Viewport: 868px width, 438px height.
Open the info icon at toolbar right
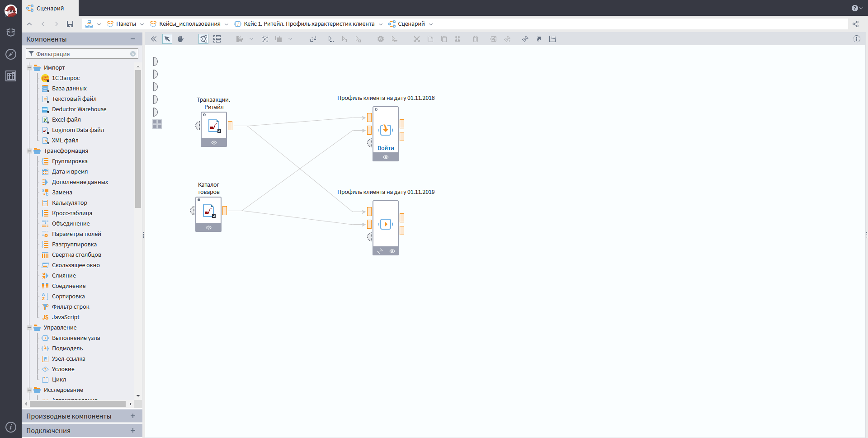click(x=856, y=39)
